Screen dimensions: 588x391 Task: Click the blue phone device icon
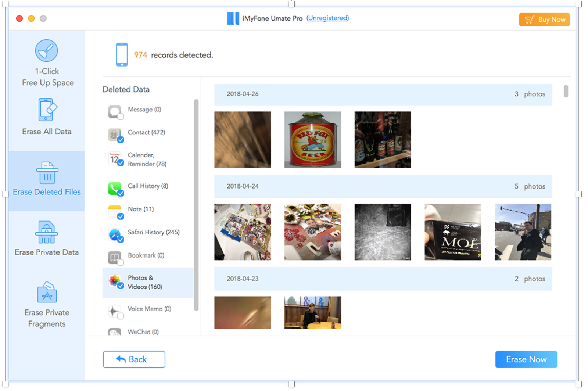[x=122, y=54]
